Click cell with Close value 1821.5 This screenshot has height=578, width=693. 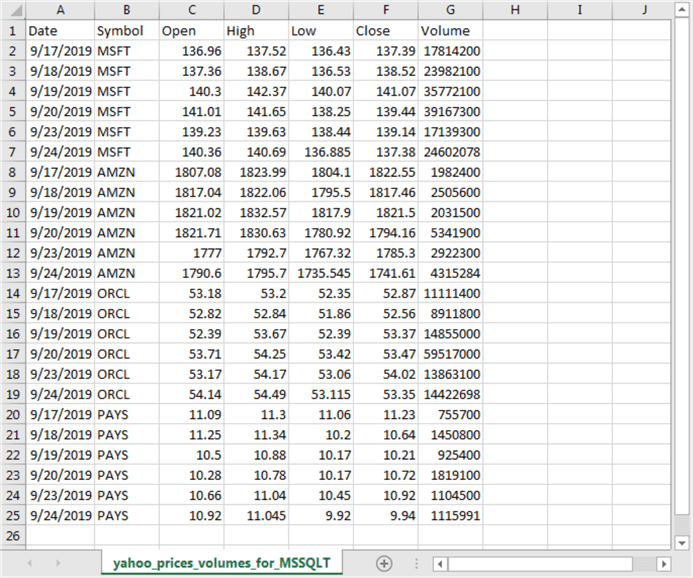[x=385, y=213]
